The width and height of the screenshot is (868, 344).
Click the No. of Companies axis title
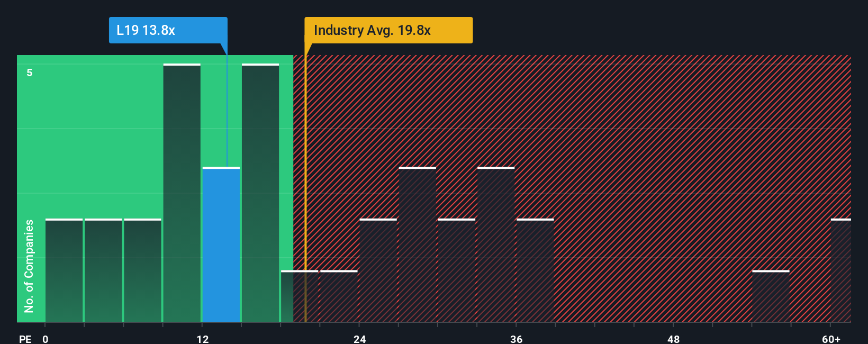click(29, 266)
